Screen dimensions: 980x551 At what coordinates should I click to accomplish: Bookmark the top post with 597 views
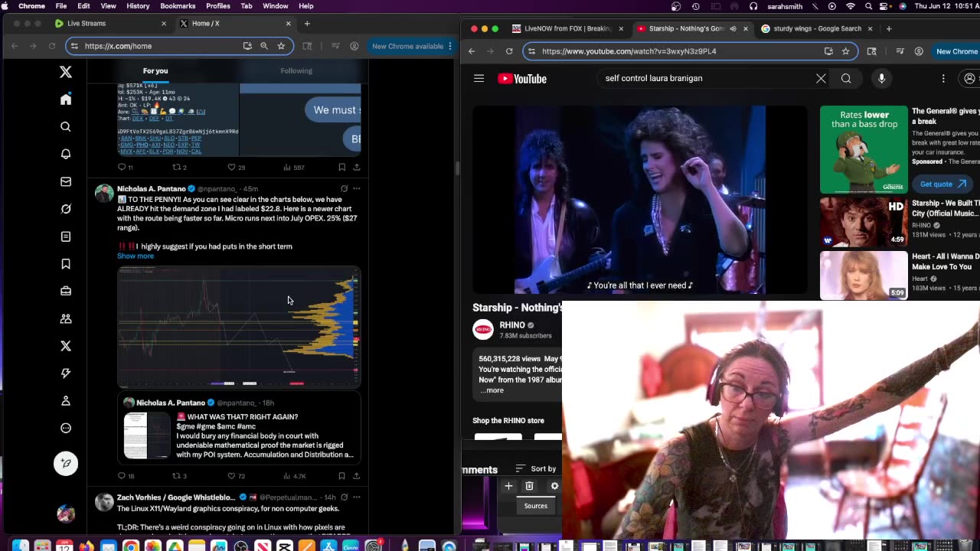(x=341, y=167)
